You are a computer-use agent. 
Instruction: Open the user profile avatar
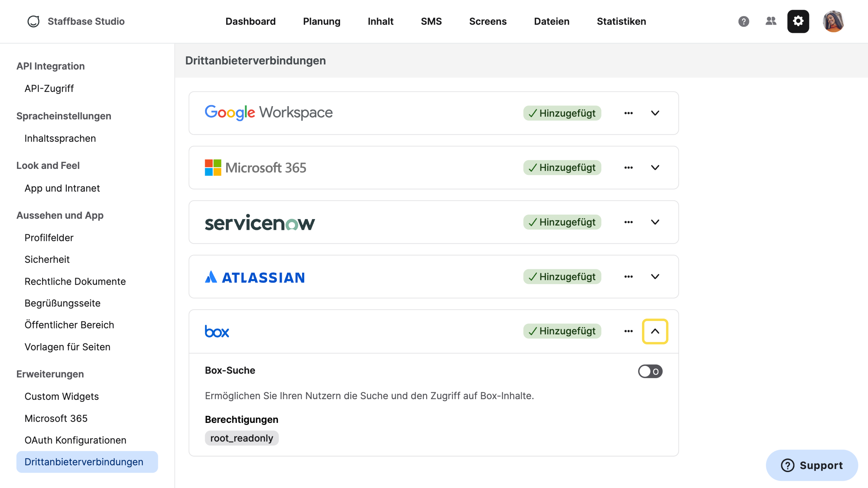(833, 21)
